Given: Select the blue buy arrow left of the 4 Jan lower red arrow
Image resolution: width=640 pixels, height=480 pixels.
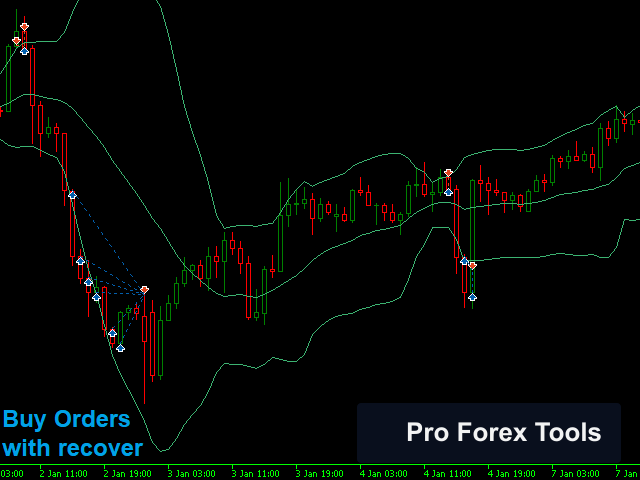Looking at the screenshot, I should 464,261.
